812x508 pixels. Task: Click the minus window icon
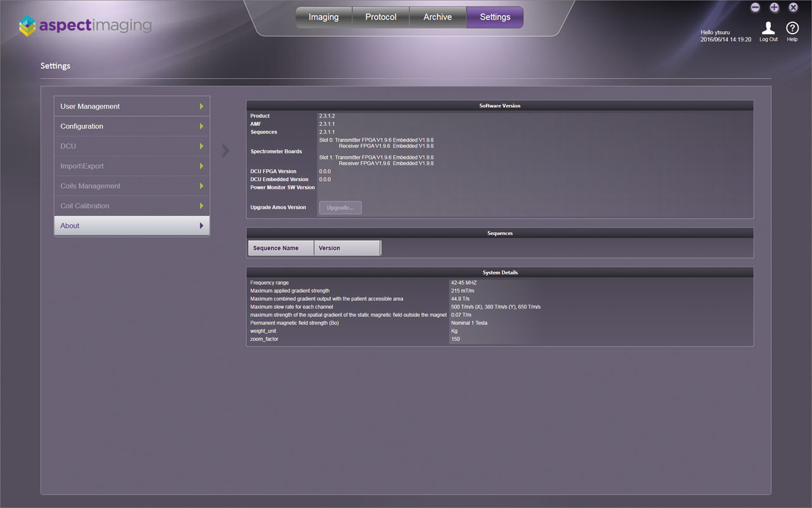755,8
